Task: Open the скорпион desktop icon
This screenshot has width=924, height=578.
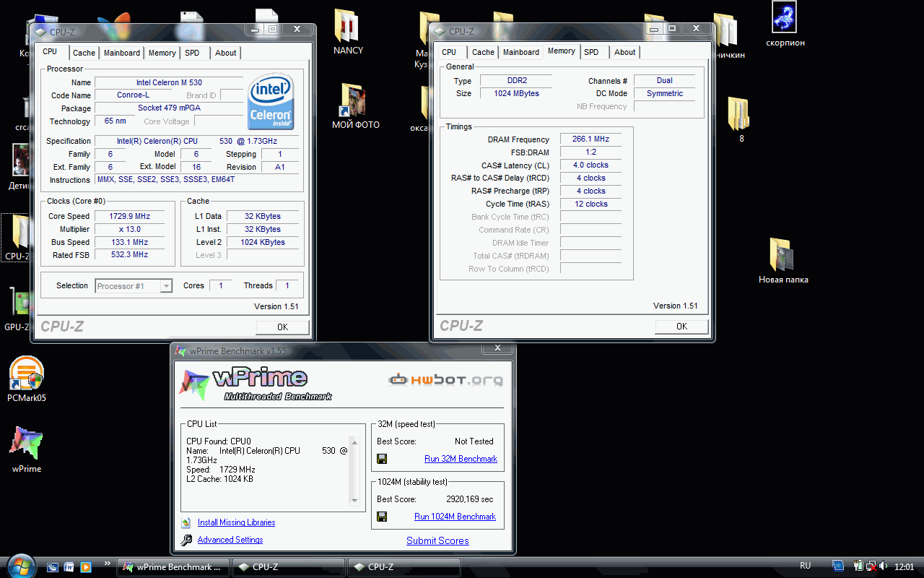Action: coord(785,24)
